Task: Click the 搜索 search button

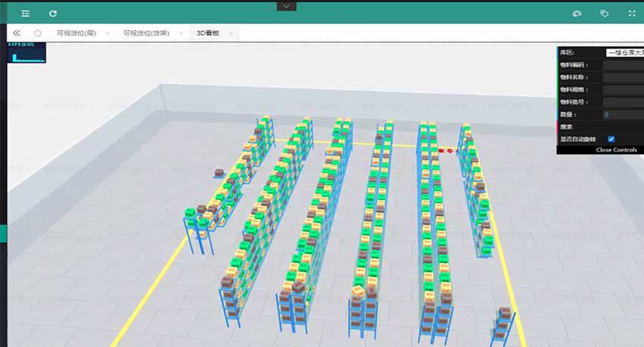Action: tap(567, 127)
